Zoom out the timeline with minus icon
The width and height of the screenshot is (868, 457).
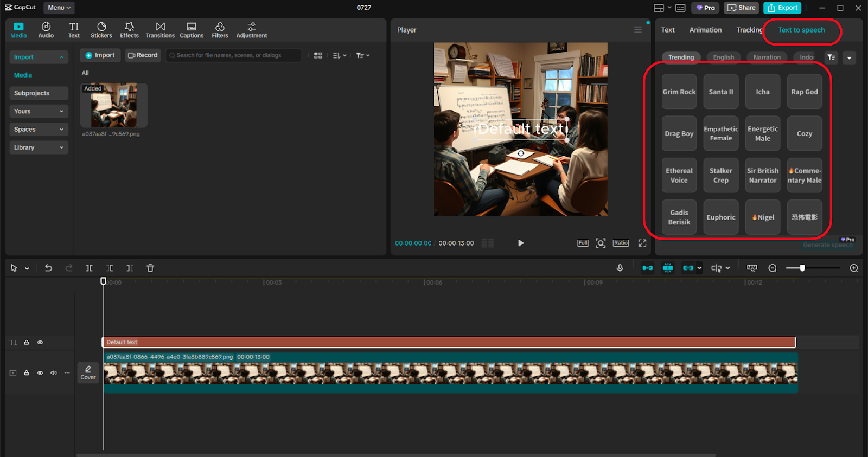pos(773,268)
